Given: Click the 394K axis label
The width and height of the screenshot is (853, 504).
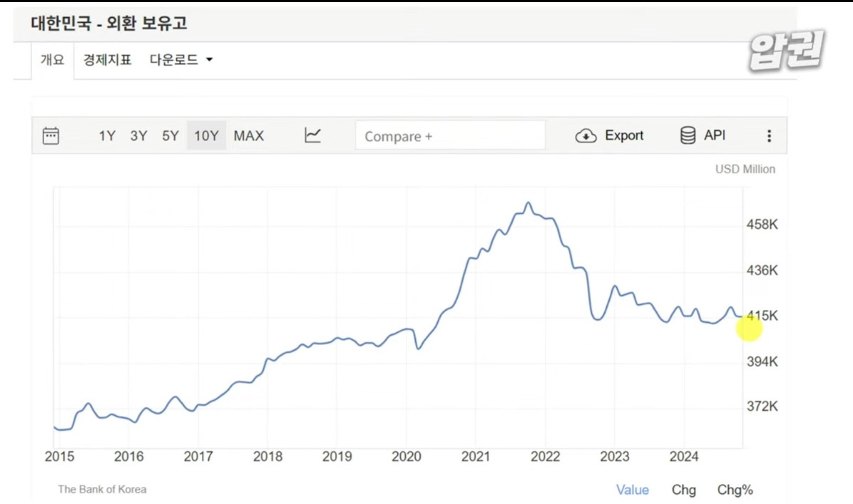Looking at the screenshot, I should (x=762, y=362).
